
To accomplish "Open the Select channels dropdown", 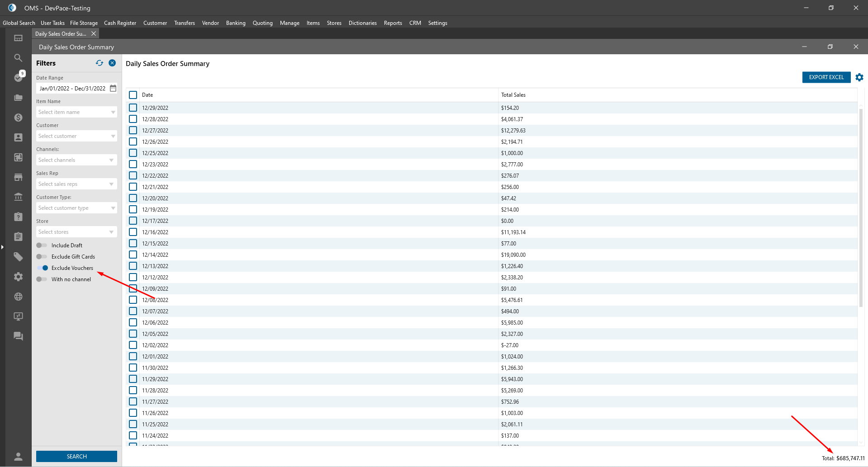I will click(x=76, y=160).
